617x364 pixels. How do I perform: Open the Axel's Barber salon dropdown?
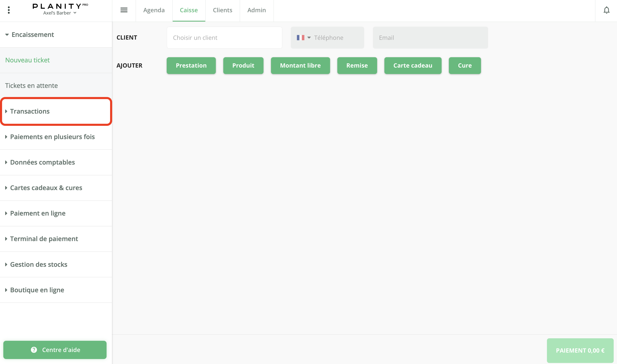60,13
